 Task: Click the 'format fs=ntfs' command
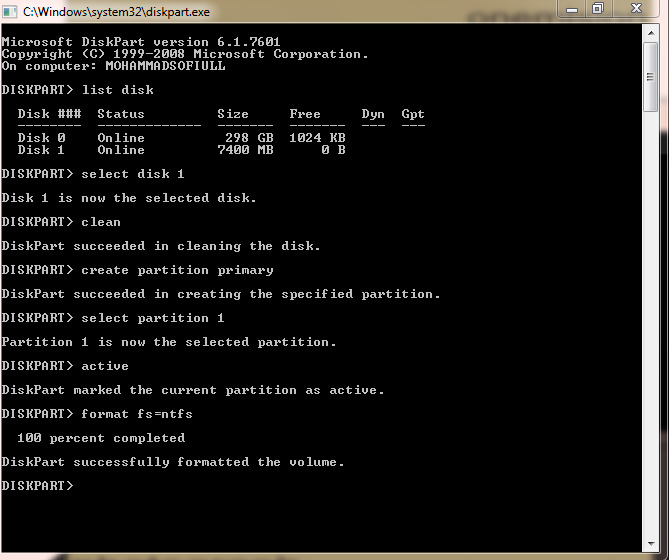point(137,414)
